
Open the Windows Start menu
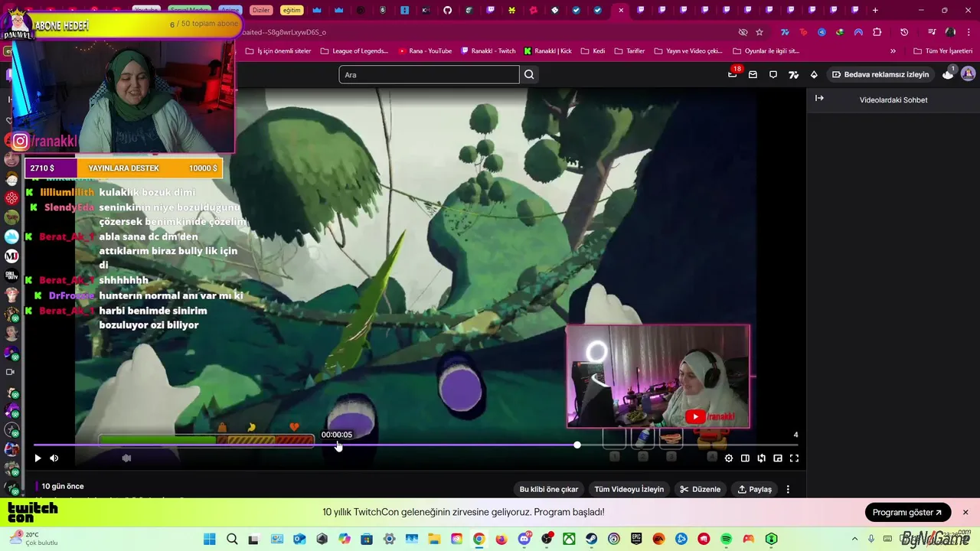pyautogui.click(x=210, y=539)
